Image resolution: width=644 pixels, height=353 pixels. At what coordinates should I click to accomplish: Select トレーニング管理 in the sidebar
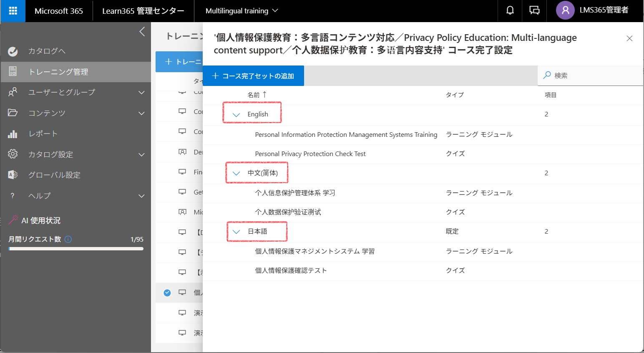75,72
